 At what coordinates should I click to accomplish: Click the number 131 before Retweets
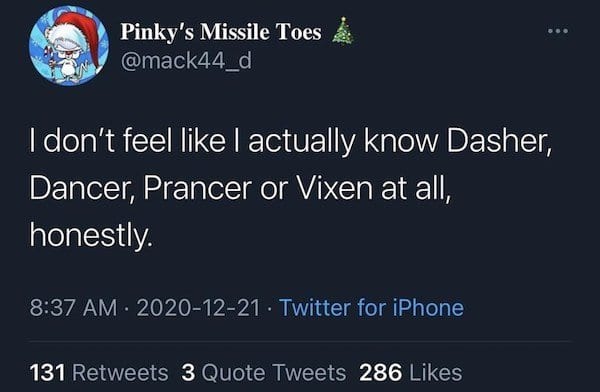pyautogui.click(x=47, y=373)
